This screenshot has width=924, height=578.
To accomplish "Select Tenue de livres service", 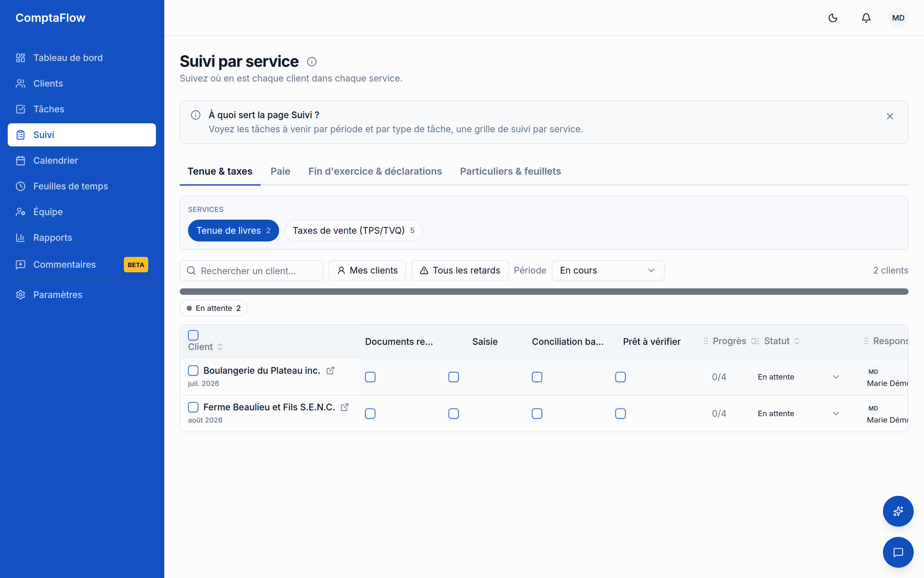I will tap(233, 231).
